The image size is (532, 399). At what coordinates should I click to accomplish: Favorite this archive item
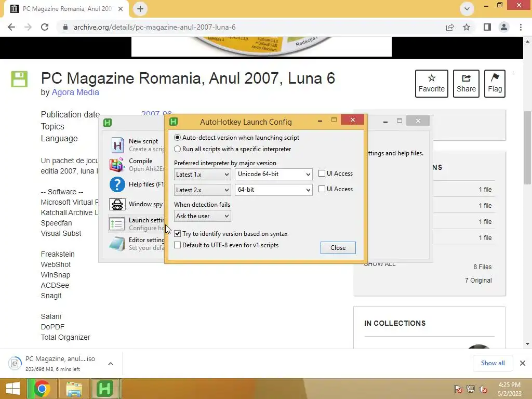432,84
